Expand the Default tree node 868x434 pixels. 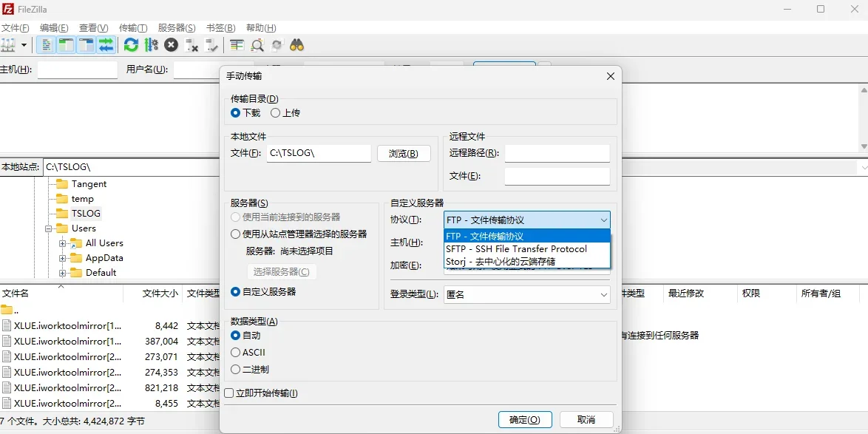click(63, 272)
